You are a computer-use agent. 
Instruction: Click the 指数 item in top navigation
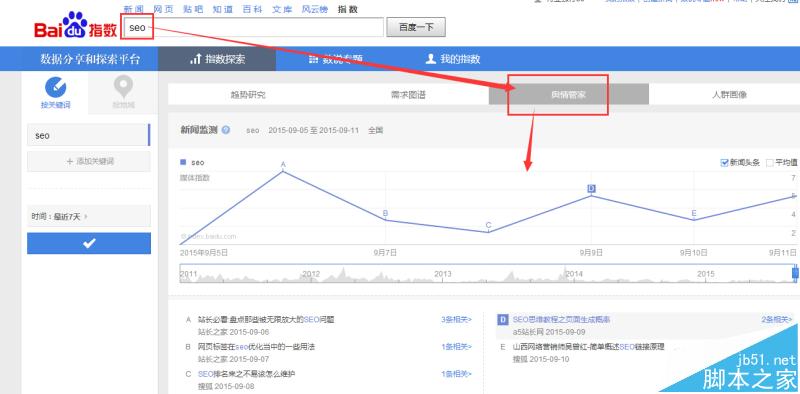point(348,9)
